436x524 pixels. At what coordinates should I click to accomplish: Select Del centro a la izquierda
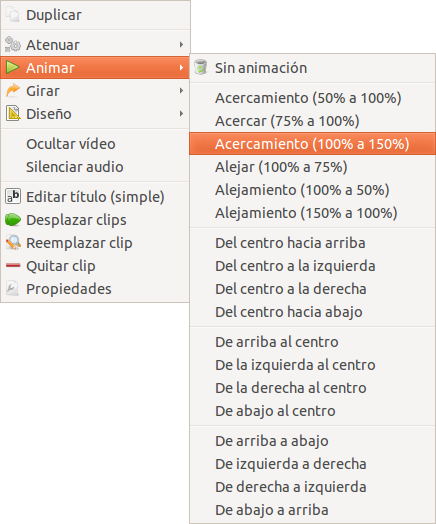click(312, 266)
